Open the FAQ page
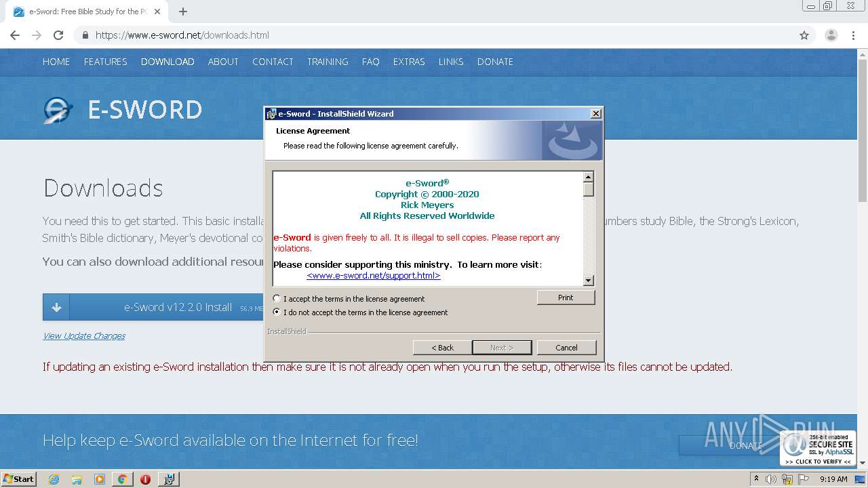 (371, 62)
